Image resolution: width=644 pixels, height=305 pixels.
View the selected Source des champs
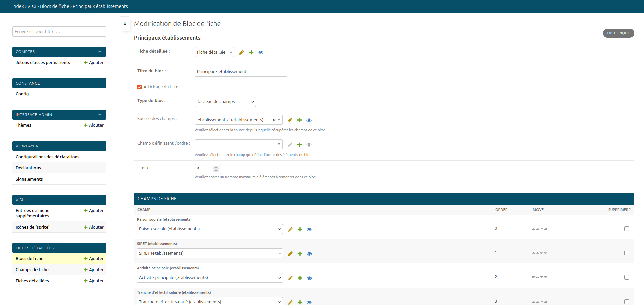[x=309, y=120]
